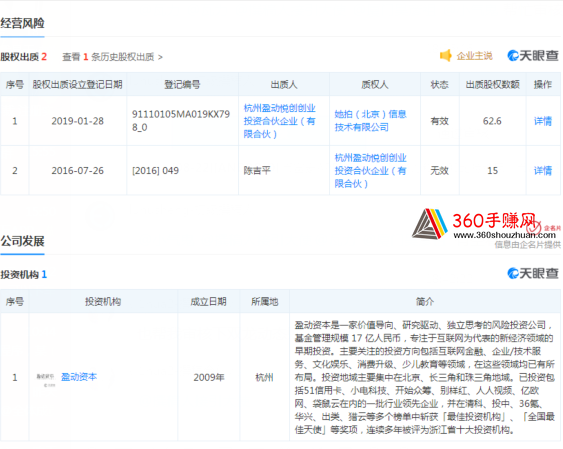This screenshot has height=449, width=563.
Task: Select the 公司发展 section tab
Action: 22,241
